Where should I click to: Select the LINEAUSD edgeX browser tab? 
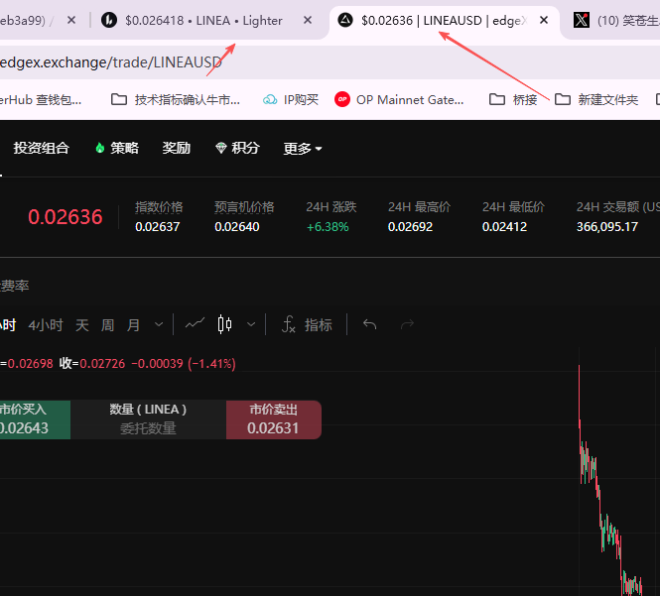pos(442,21)
